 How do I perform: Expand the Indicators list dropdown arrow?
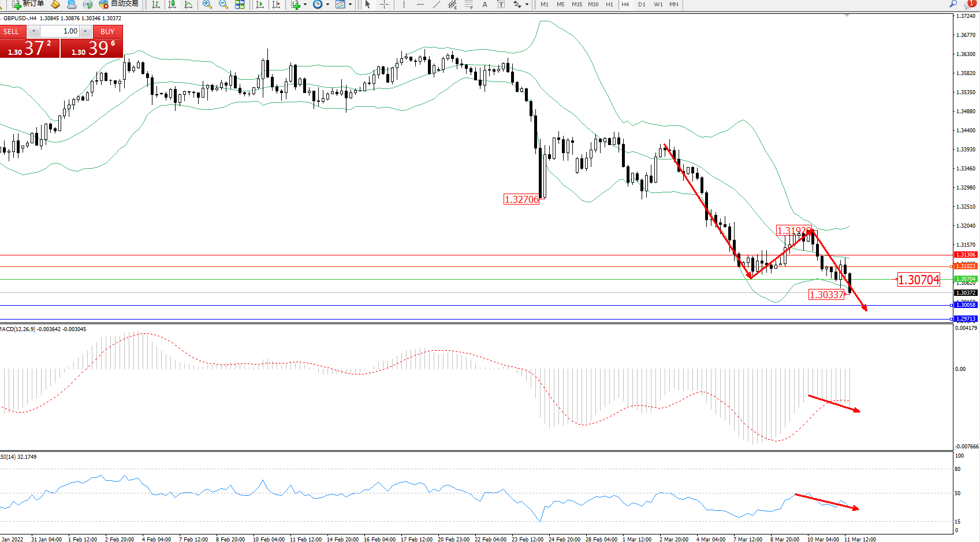305,5
